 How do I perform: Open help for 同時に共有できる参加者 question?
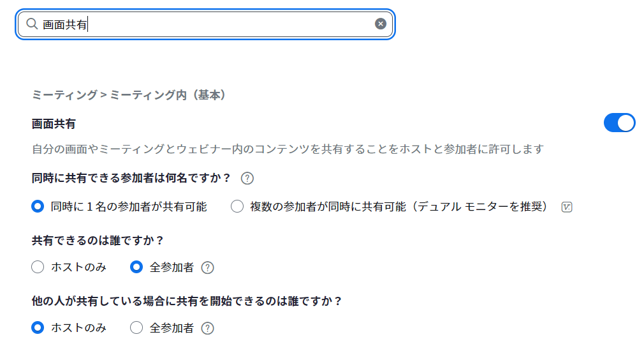pos(247,178)
